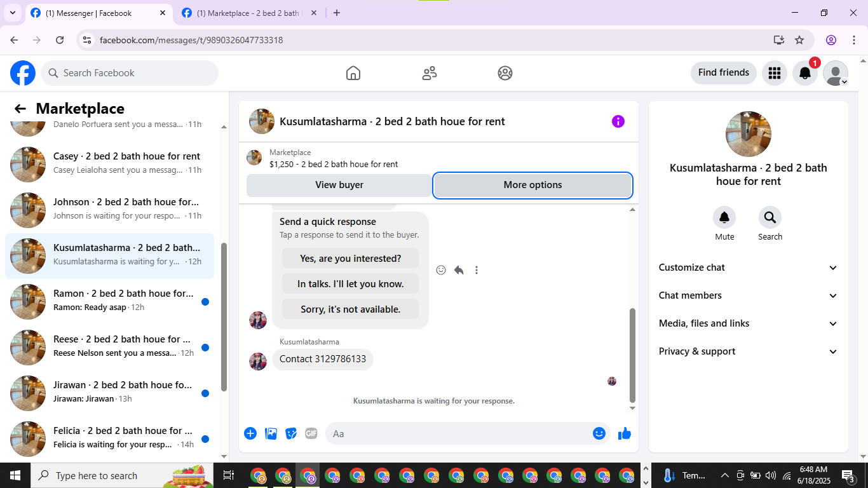This screenshot has height=488, width=868.
Task: Choose a sticker in composer
Action: tap(292, 433)
